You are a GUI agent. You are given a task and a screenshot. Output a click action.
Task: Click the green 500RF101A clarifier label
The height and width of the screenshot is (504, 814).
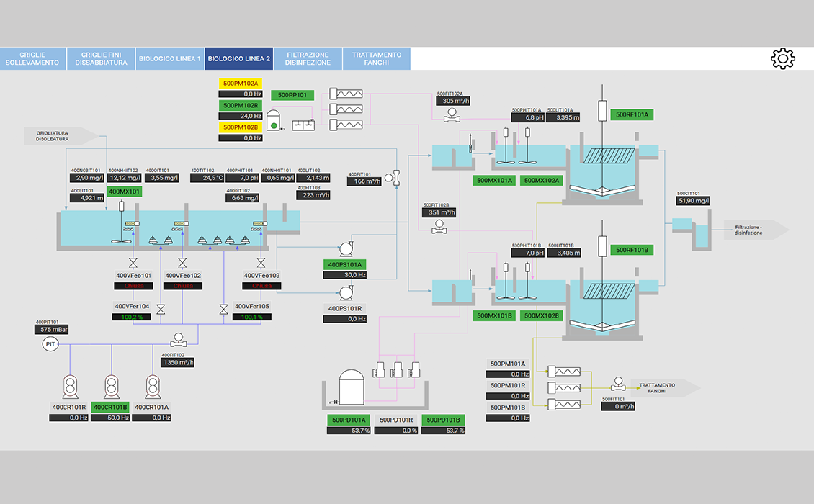[x=632, y=114]
